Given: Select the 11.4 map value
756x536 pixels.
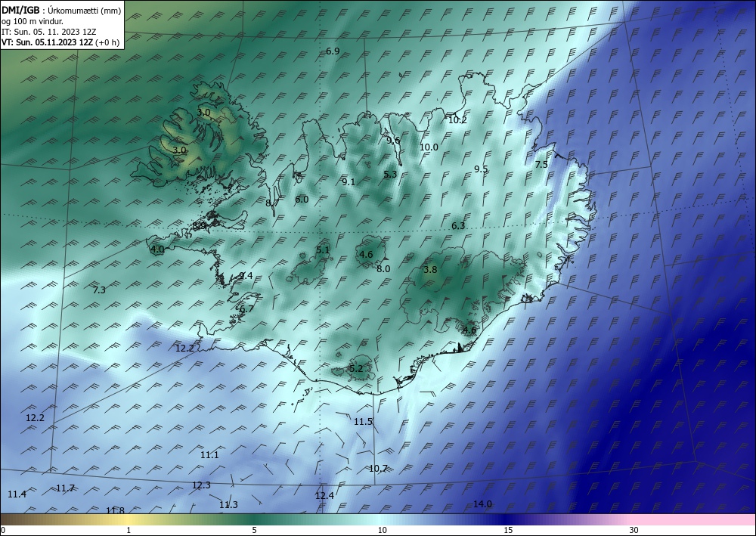Looking at the screenshot, I should click(x=17, y=494).
